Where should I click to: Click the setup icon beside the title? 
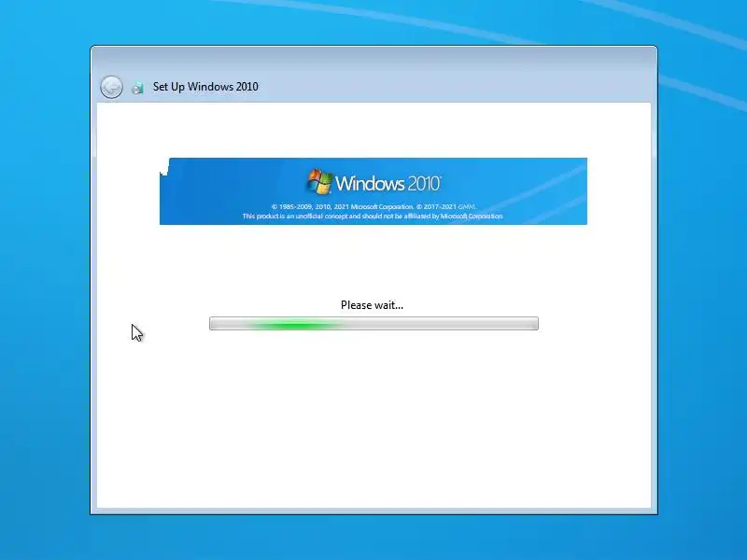137,88
